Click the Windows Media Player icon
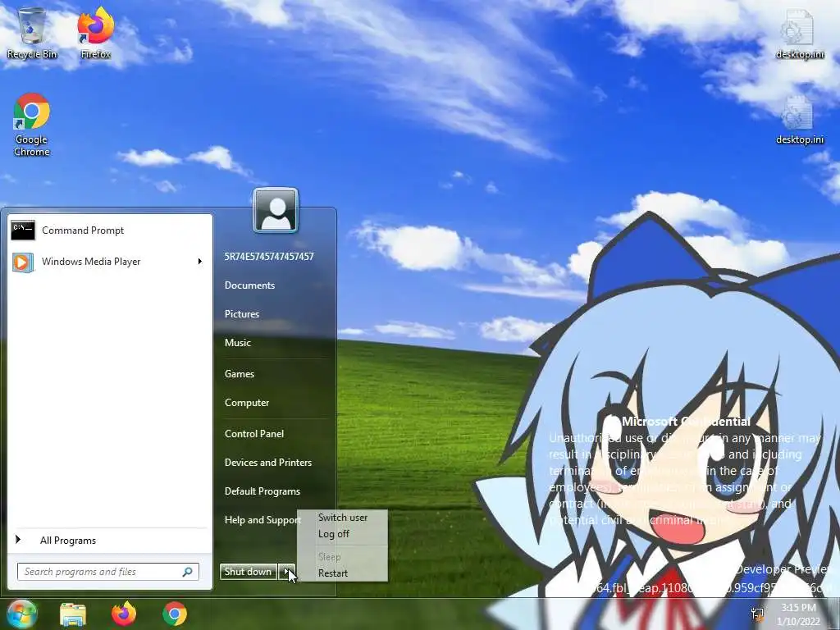The image size is (840, 630). pyautogui.click(x=23, y=262)
